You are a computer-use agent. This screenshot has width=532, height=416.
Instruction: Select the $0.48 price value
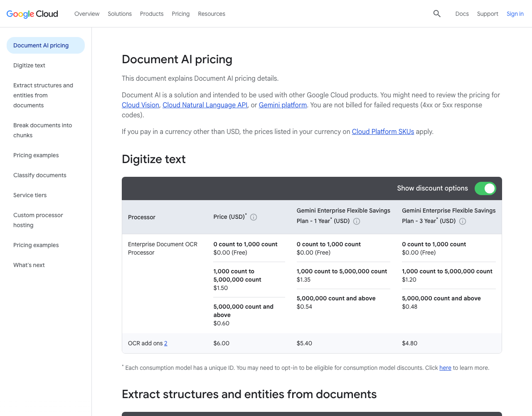tap(410, 307)
